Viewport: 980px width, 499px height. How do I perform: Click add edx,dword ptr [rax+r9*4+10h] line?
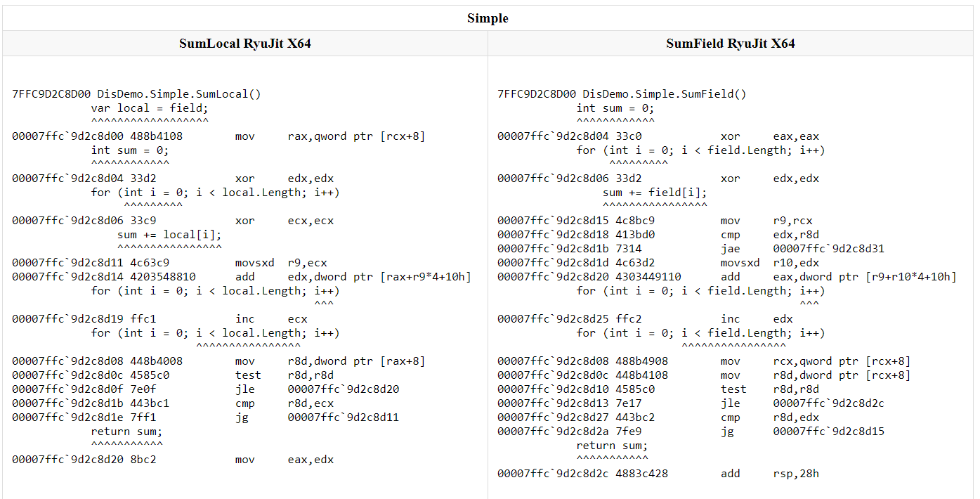(x=242, y=277)
